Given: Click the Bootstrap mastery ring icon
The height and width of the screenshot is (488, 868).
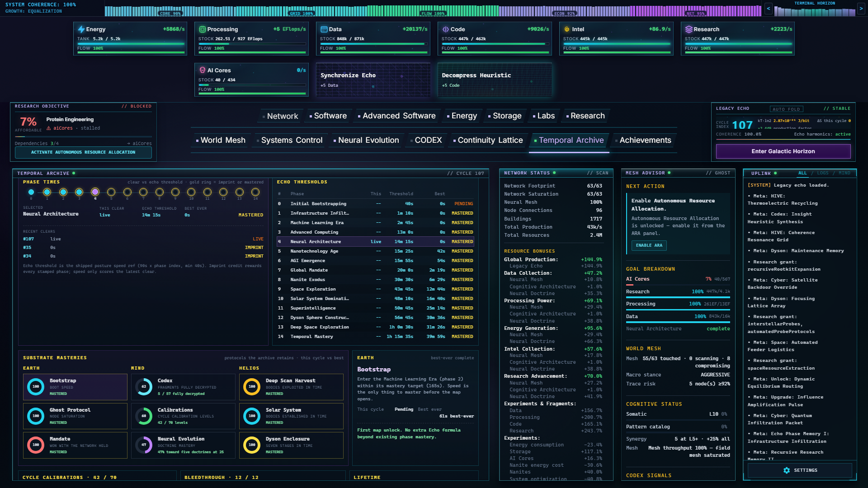Looking at the screenshot, I should (x=36, y=387).
